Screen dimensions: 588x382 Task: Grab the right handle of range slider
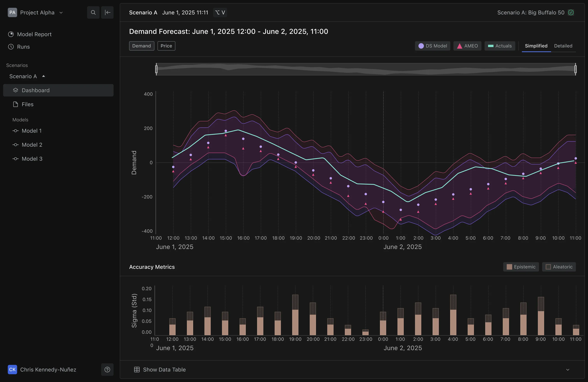click(575, 69)
